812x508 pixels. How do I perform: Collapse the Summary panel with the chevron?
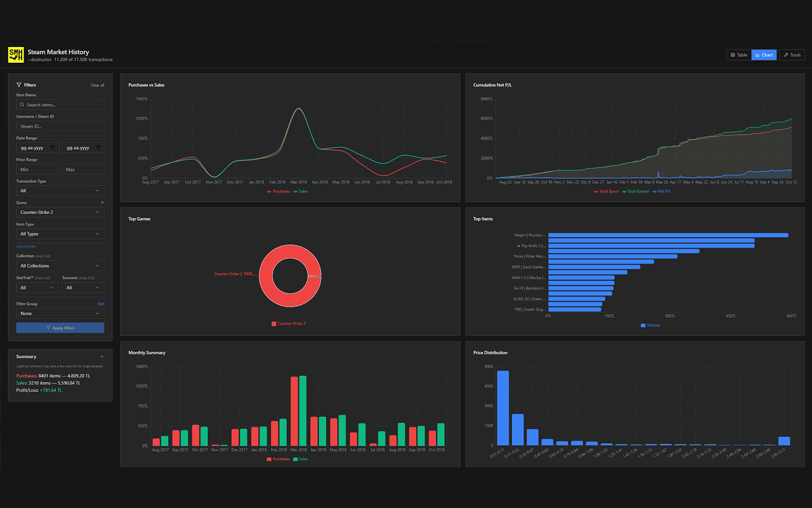click(102, 357)
